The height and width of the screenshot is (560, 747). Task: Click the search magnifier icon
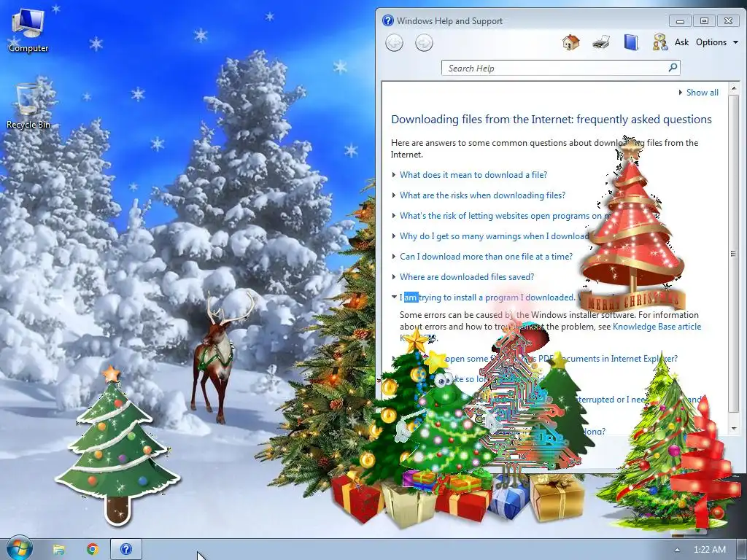click(x=673, y=68)
